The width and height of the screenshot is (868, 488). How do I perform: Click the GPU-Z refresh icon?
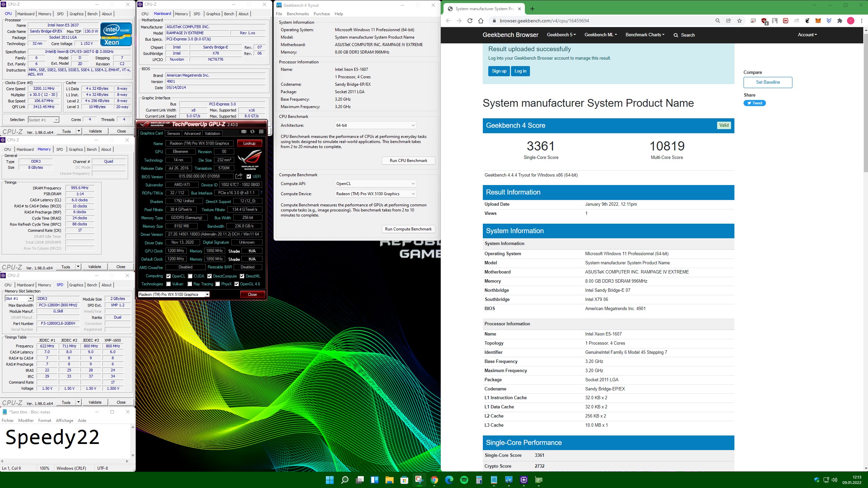(x=252, y=132)
